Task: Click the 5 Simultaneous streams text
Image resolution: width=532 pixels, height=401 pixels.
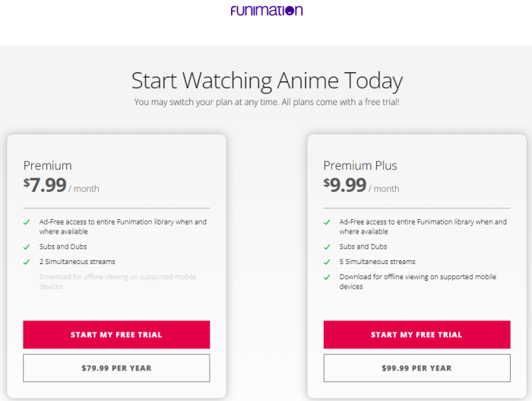Action: [377, 262]
